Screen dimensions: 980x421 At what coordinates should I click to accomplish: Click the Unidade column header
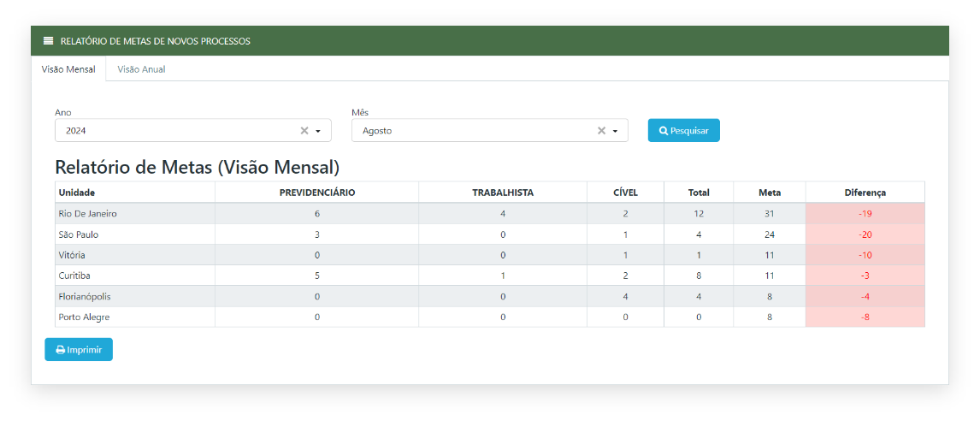point(77,193)
